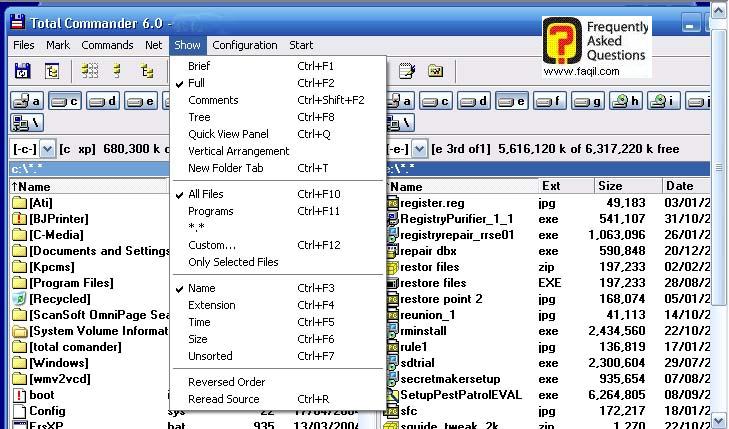Switch to Brief view mode
Screen dimensions: 729x429
199,66
